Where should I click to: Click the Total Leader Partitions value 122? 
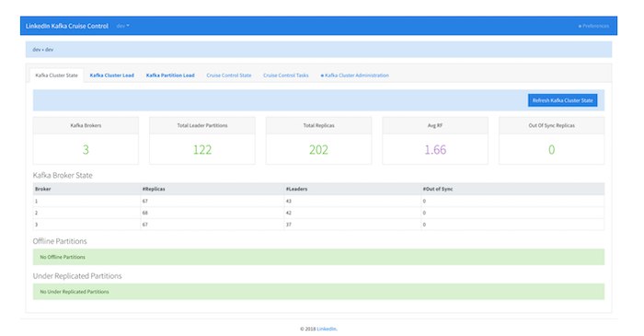[202, 149]
